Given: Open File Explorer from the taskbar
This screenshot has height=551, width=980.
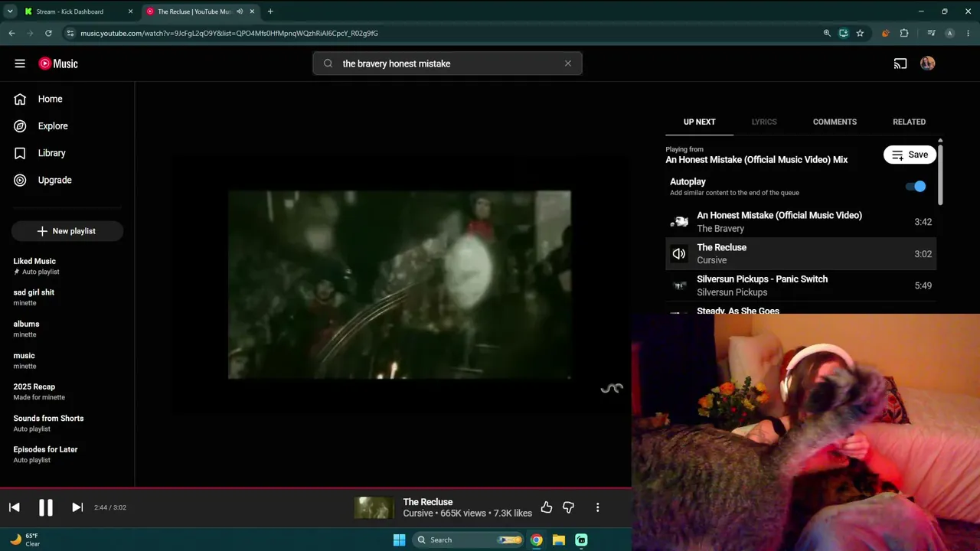Looking at the screenshot, I should 559,540.
